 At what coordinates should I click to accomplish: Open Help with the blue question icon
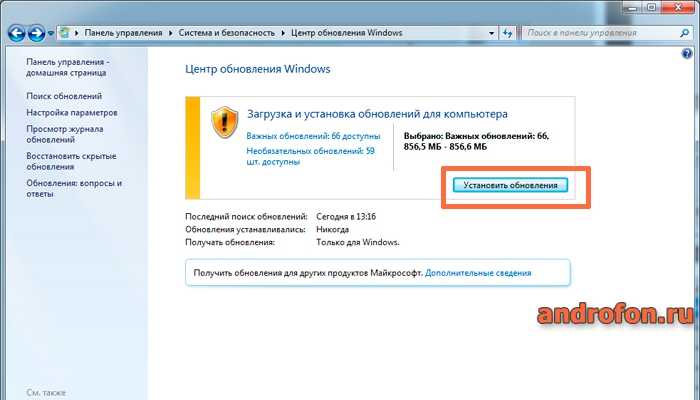click(x=687, y=54)
